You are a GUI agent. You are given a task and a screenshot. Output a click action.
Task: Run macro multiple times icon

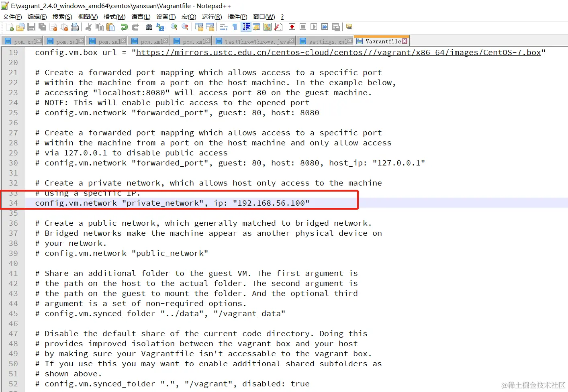pos(325,27)
